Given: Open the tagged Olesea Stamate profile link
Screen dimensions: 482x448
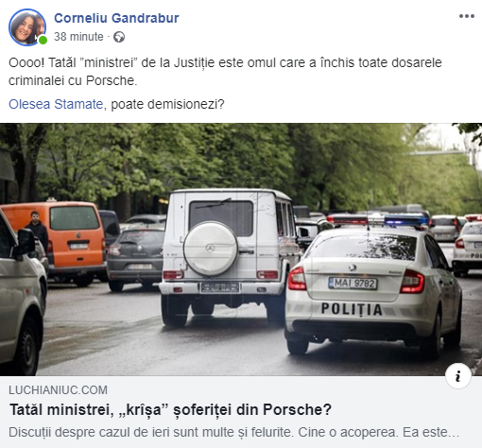Looking at the screenshot, I should (56, 104).
